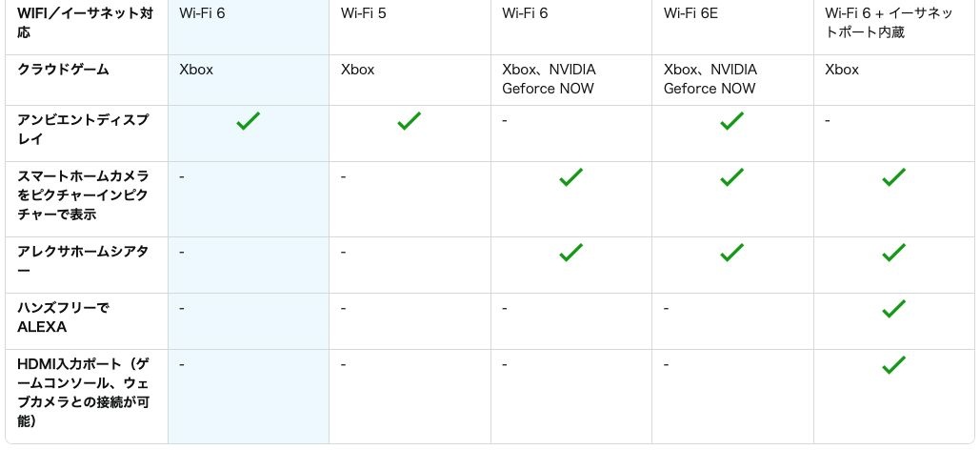Select the アンビエントディスプレイ row header
This screenshot has height=450, width=980.
pos(83,130)
